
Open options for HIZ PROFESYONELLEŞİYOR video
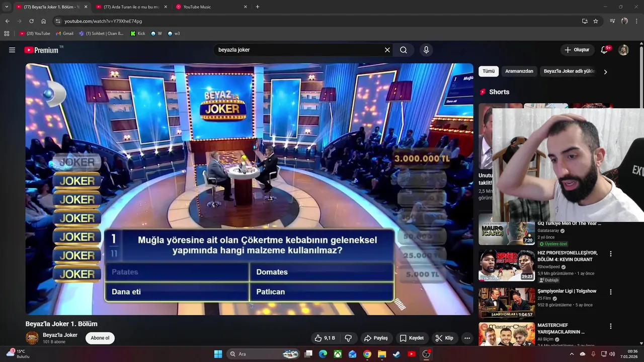(611, 254)
